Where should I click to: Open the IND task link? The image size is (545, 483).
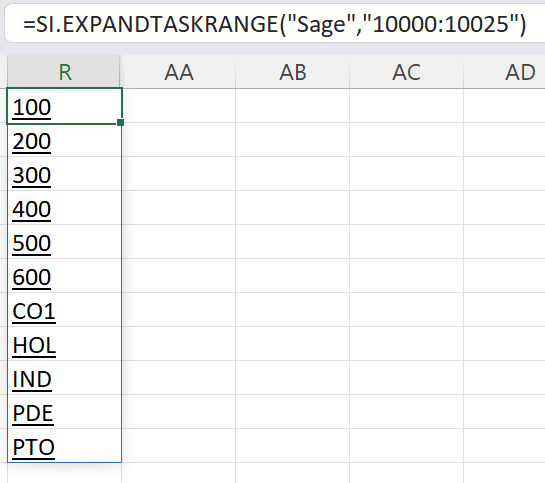(x=32, y=379)
